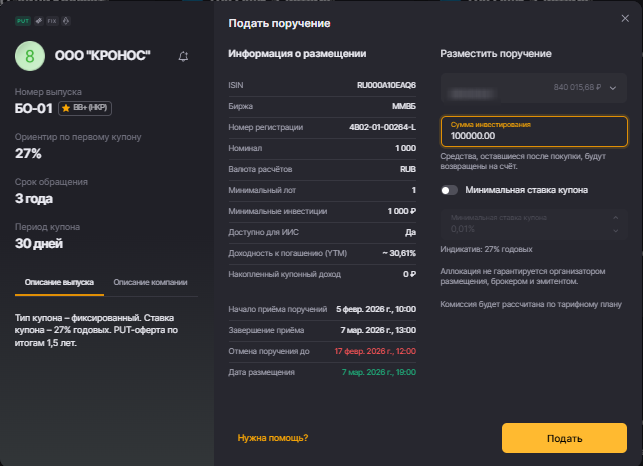Decrease the minimal coupon rate with the down arrow

coord(615,229)
